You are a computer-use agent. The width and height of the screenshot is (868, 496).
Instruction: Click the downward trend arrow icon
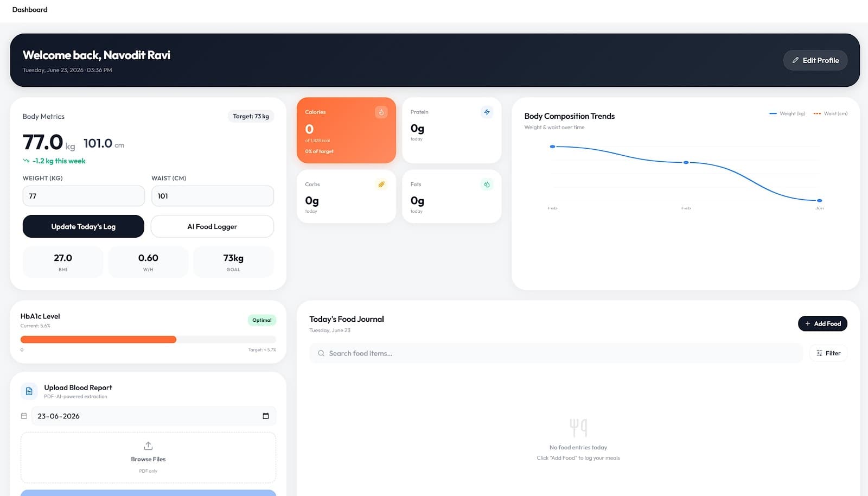[26, 161]
